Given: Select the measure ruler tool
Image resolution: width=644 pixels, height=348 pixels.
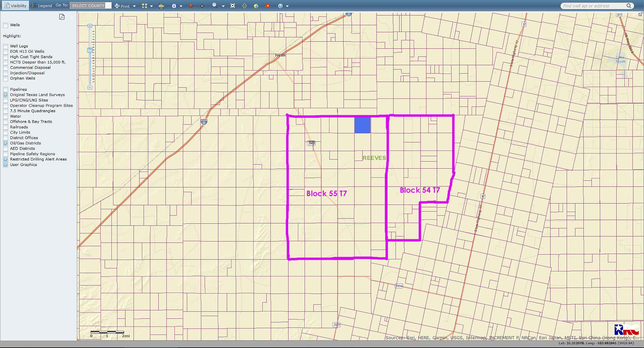Looking at the screenshot, I should tap(162, 6).
